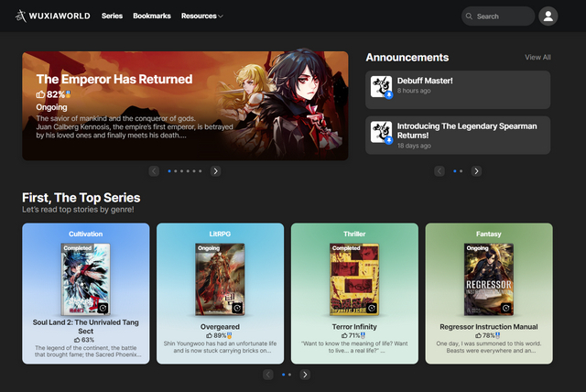Select the Fantasy genre label
This screenshot has width=586, height=392.
point(488,234)
